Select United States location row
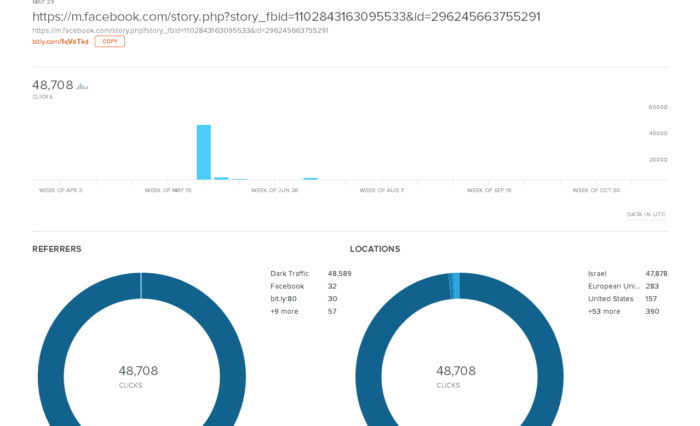This screenshot has height=426, width=700. pyautogui.click(x=622, y=299)
